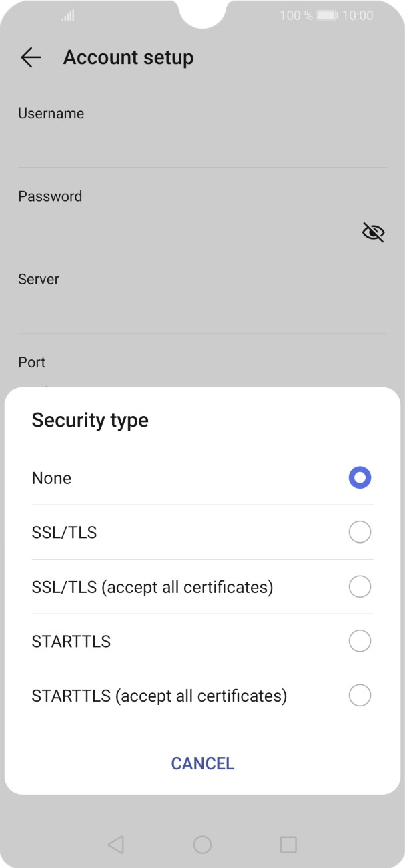Select the None radio button

(360, 478)
